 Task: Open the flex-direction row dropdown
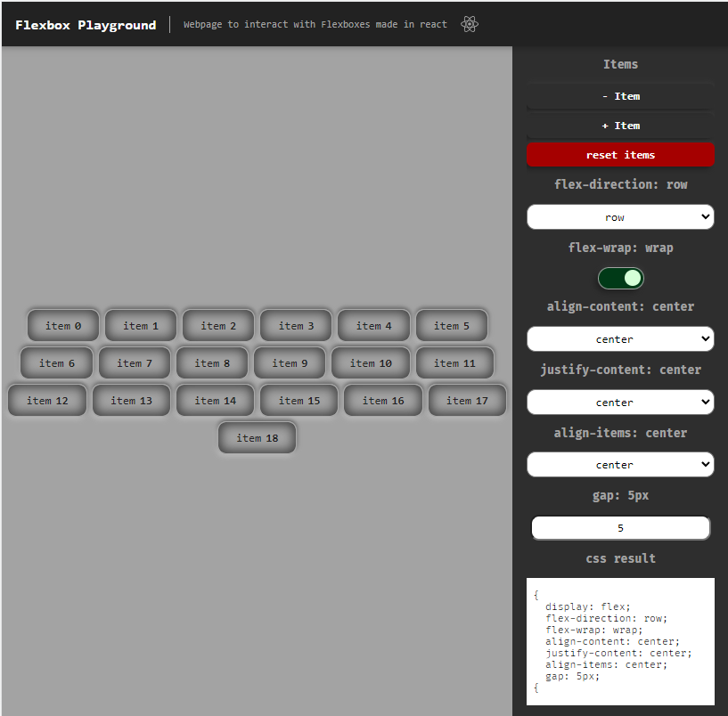620,217
